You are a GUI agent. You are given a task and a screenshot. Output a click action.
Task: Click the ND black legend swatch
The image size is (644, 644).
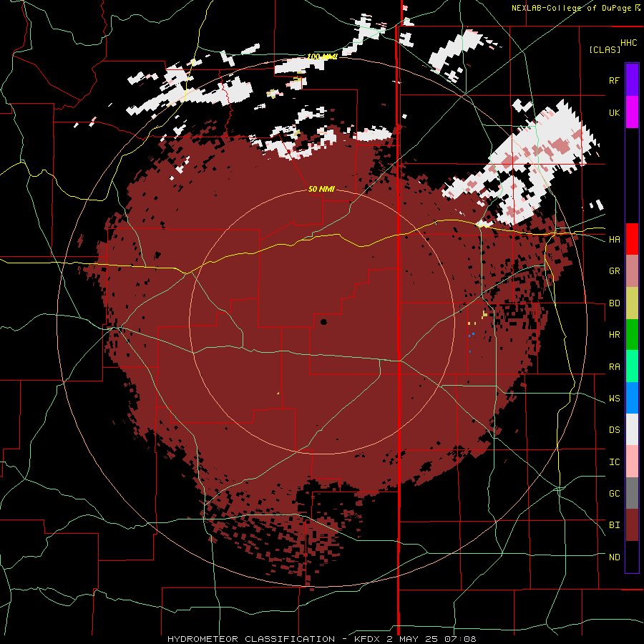point(632,557)
